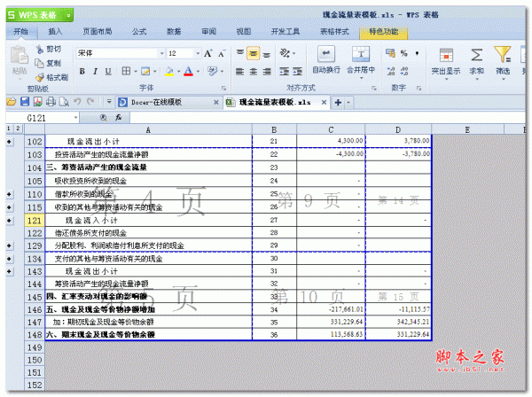532x397 pixels.
Task: Expand outline group at row 110
Action: (10, 194)
